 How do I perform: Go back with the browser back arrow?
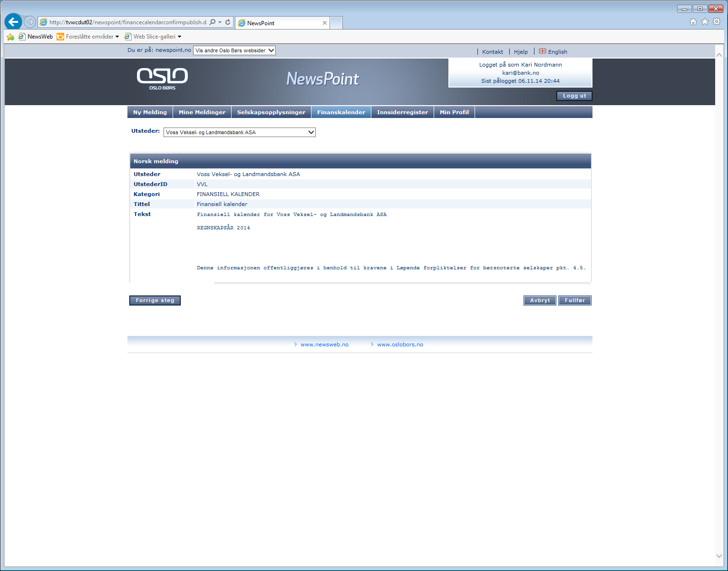click(13, 22)
